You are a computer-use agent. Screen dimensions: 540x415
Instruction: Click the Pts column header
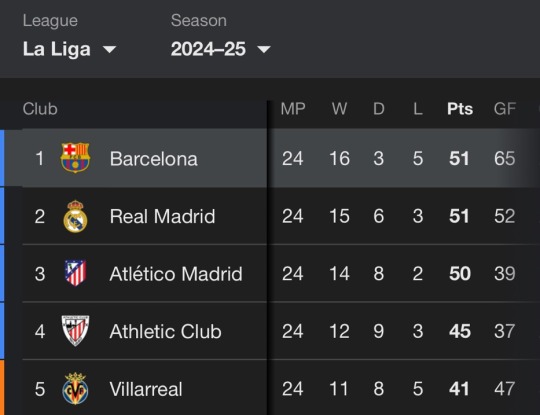pyautogui.click(x=460, y=109)
